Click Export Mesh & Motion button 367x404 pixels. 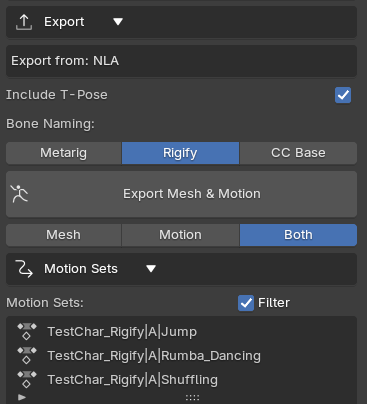181,194
